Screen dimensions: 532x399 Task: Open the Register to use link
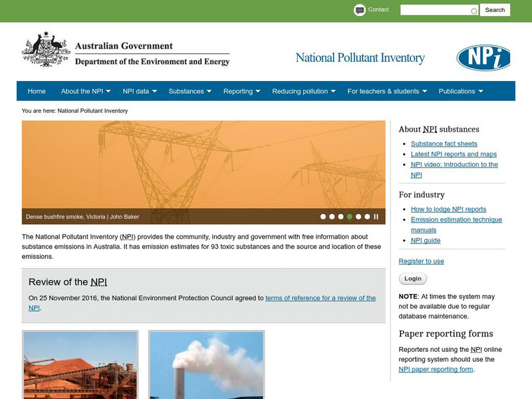421,261
